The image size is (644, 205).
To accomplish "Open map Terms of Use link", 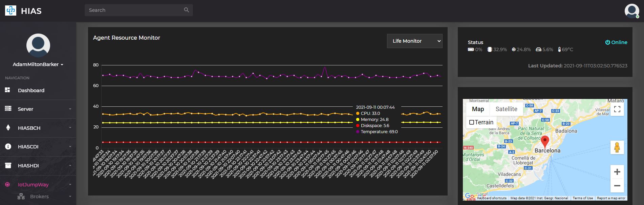I will click(x=583, y=198).
